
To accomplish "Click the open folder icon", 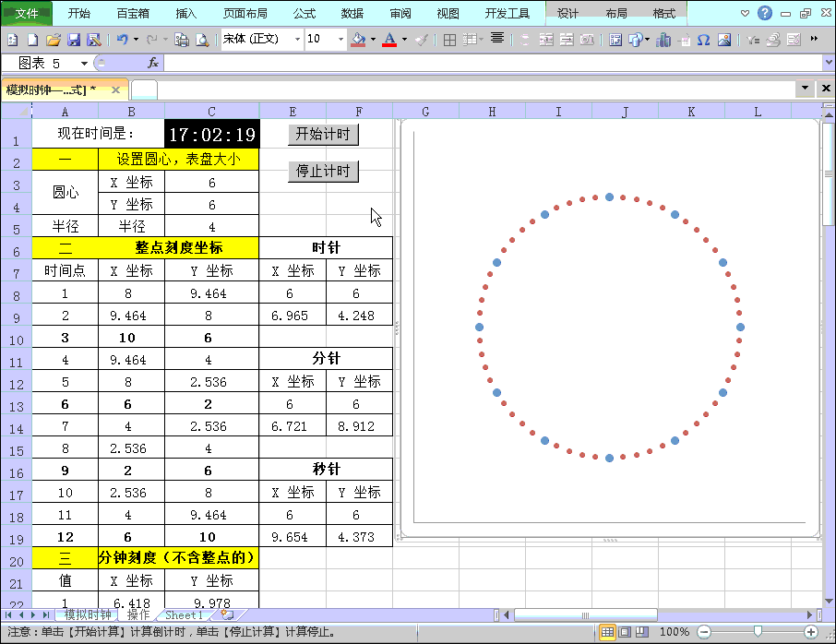I will (54, 40).
